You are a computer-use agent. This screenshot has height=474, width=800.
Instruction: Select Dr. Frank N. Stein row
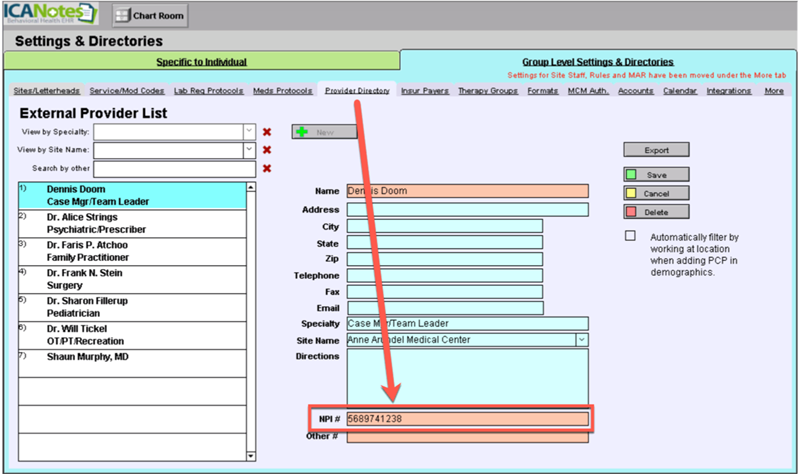(x=132, y=279)
